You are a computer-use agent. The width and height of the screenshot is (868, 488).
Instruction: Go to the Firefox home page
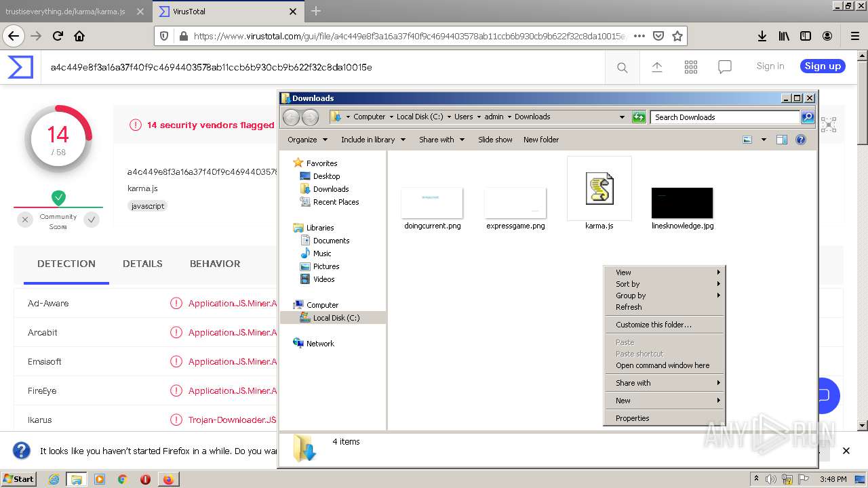[x=79, y=36]
